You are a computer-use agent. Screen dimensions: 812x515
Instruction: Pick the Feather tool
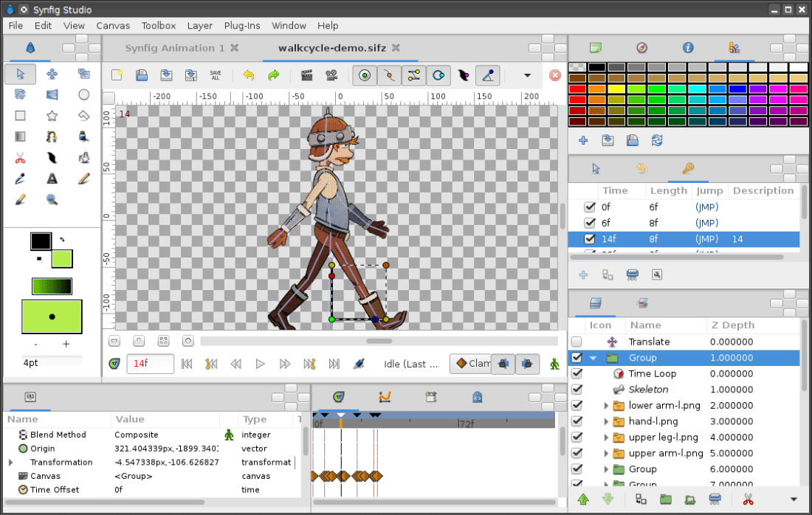pos(52,158)
